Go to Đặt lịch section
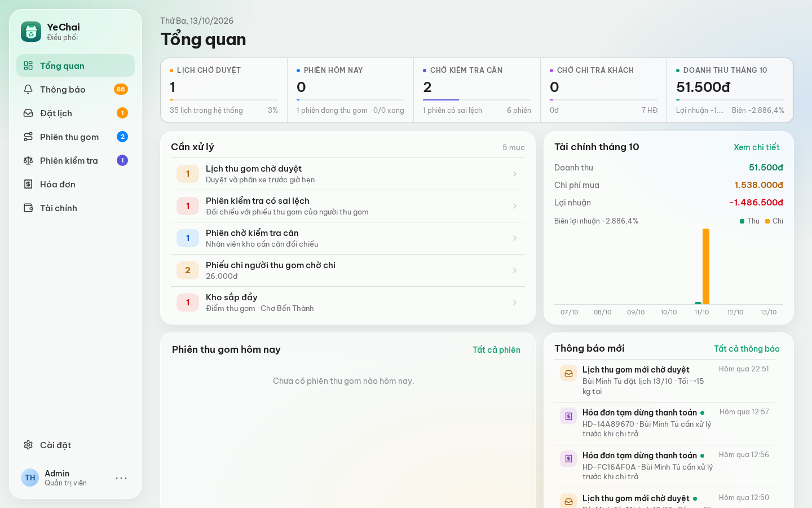Image resolution: width=812 pixels, height=508 pixels. pos(76,113)
